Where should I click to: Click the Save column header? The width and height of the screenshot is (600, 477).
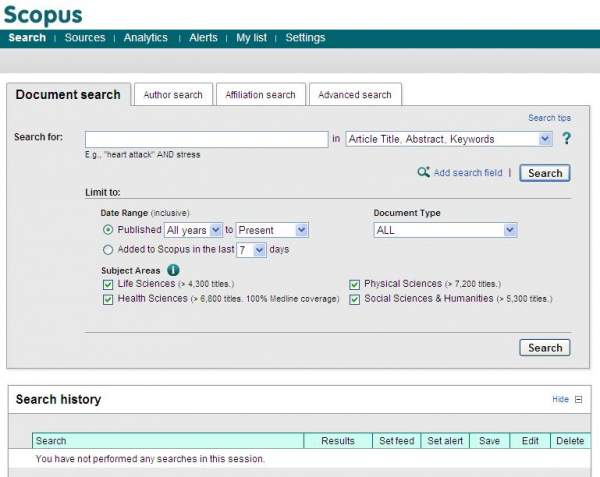tap(489, 441)
